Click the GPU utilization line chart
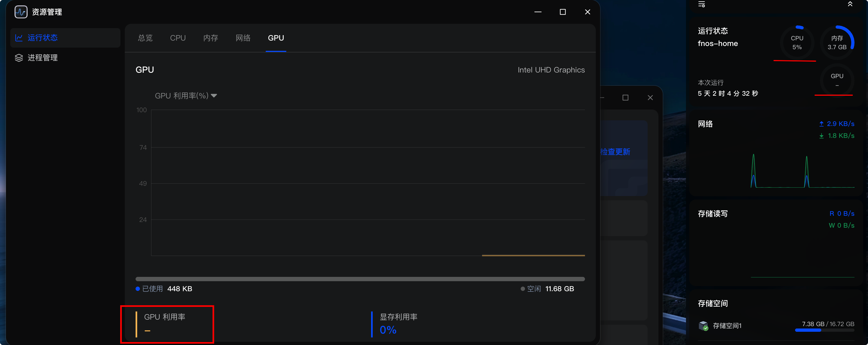Image resolution: width=868 pixels, height=345 pixels. coord(368,183)
